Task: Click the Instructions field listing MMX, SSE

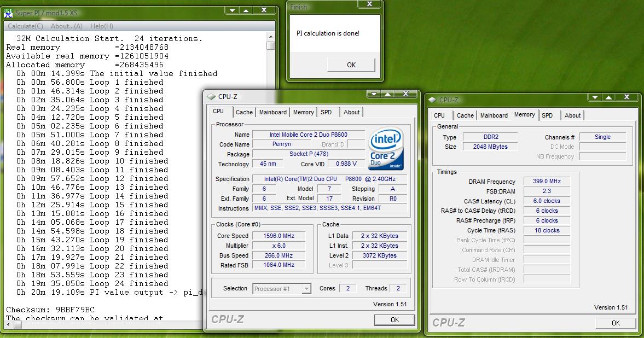Action: click(x=330, y=208)
